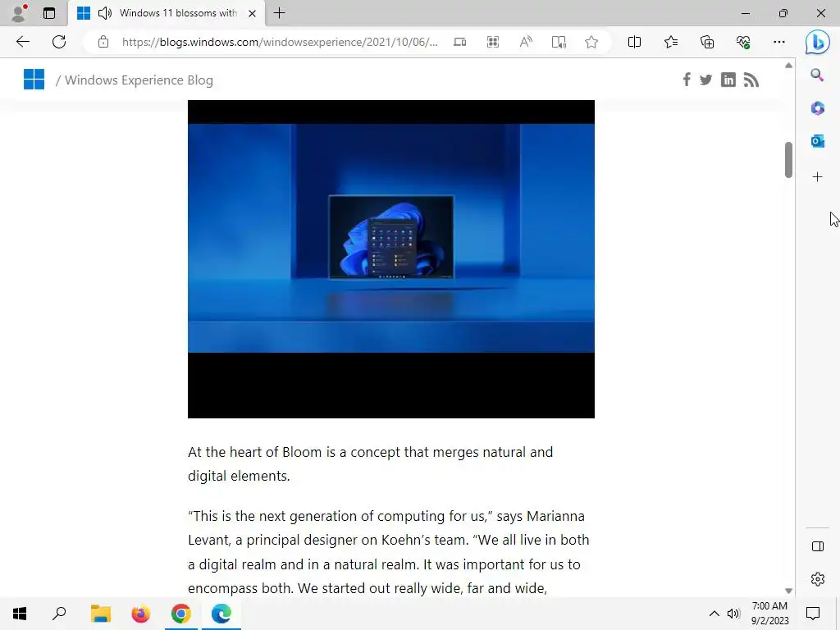Screen dimensions: 840x630
Task: Click the scrollbar down arrow
Action: tap(788, 591)
